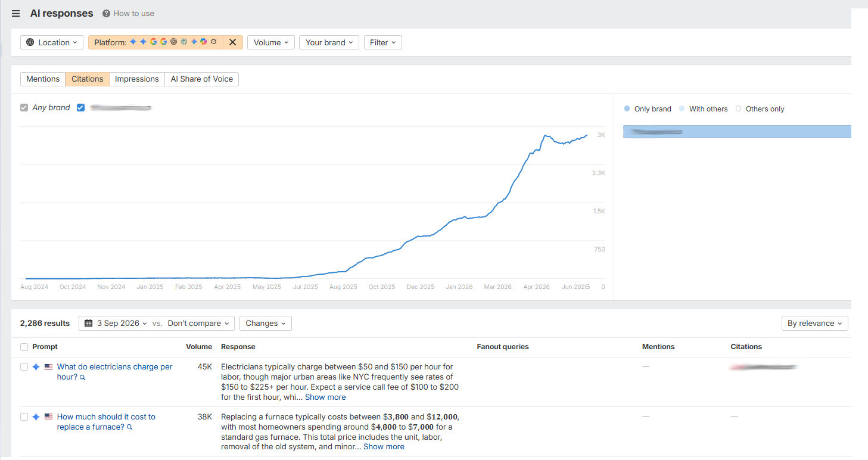
Task: Tick checkbox for electricians charge prompt
Action: pyautogui.click(x=24, y=367)
